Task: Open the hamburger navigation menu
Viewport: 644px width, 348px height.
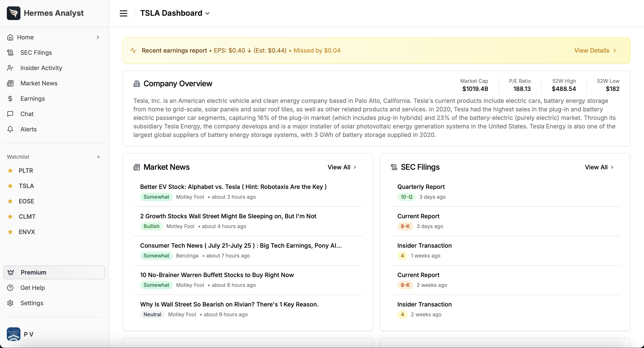Action: tap(123, 13)
